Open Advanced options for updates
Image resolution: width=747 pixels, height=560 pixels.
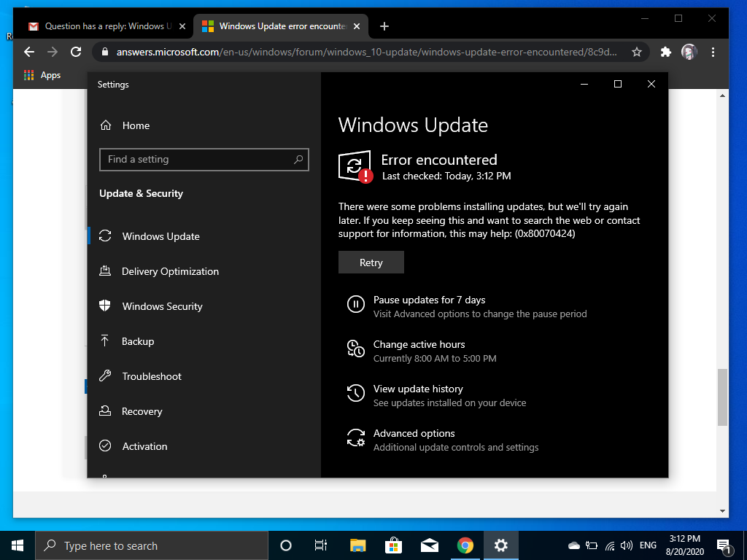click(x=414, y=434)
